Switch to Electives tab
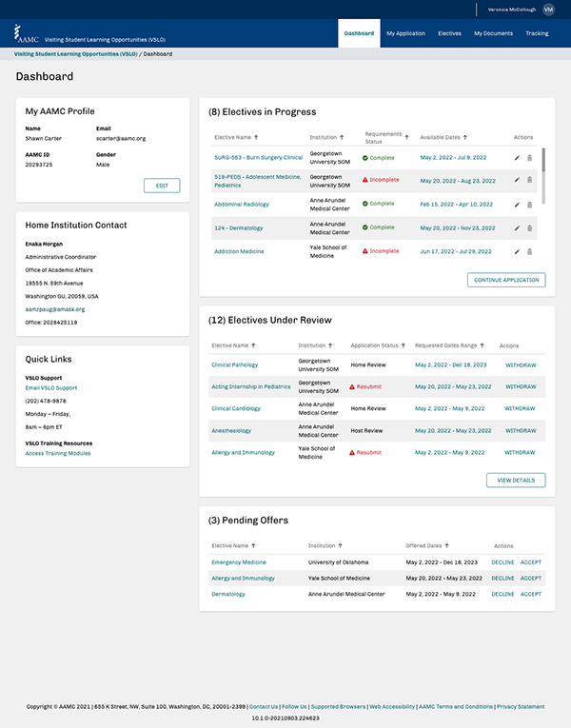Viewport: 571px width, 728px height. coord(449,33)
